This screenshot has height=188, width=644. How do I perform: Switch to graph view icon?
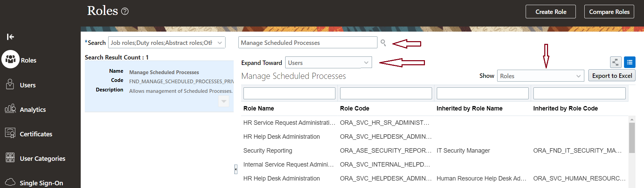click(x=616, y=62)
